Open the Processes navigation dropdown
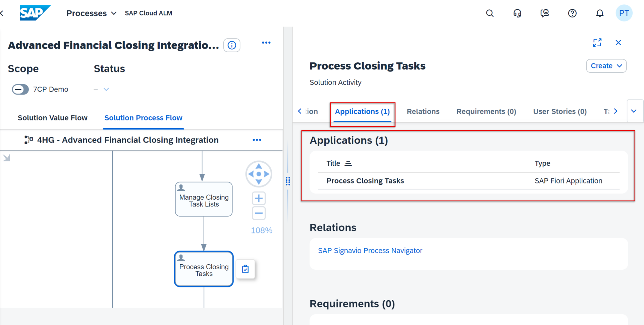 click(91, 13)
